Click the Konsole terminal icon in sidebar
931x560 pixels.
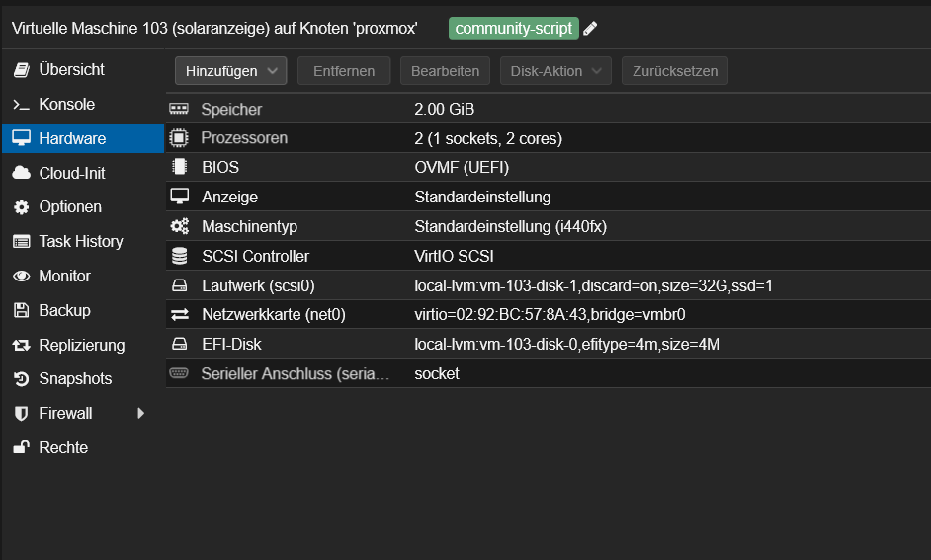tap(21, 105)
